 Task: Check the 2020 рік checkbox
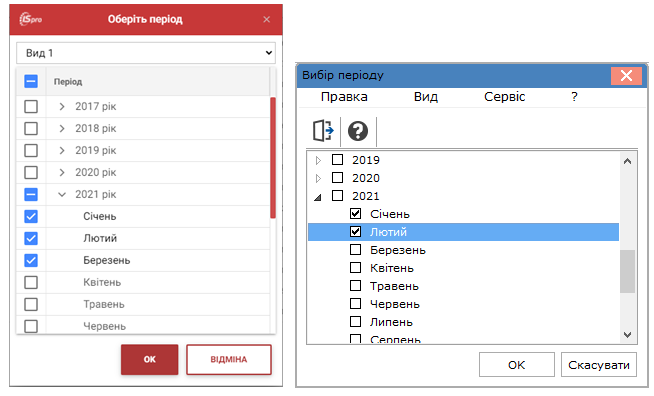tap(31, 172)
